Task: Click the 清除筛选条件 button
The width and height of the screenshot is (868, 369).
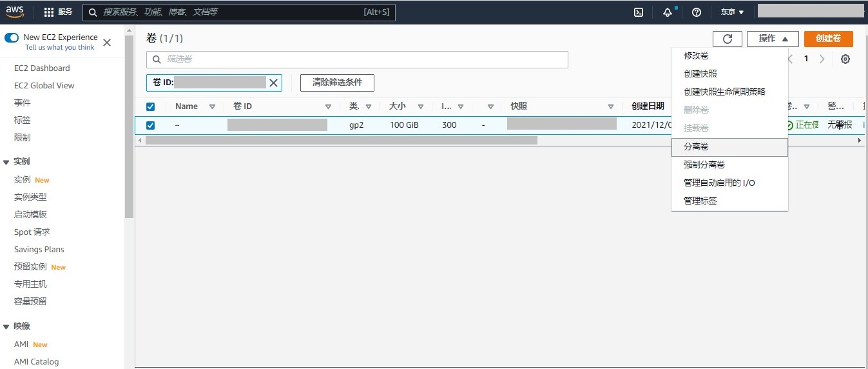Action: pyautogui.click(x=337, y=83)
